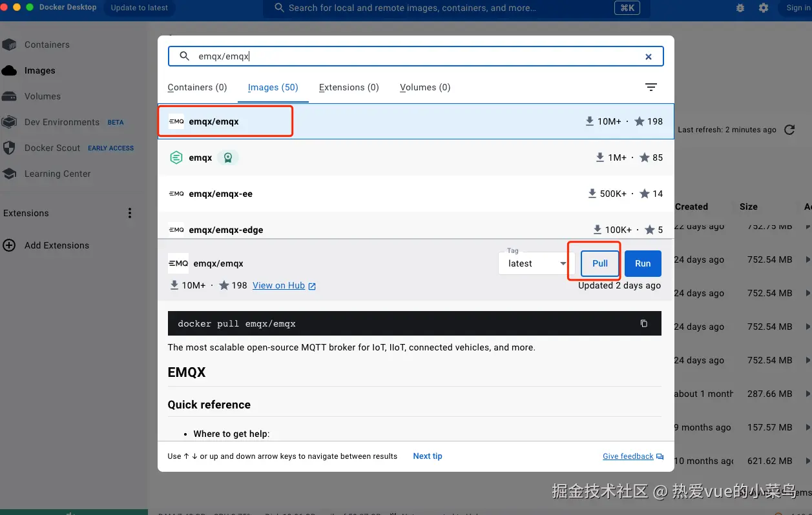Click the 287.66 MB size cell
The image size is (812, 515).
pos(770,394)
